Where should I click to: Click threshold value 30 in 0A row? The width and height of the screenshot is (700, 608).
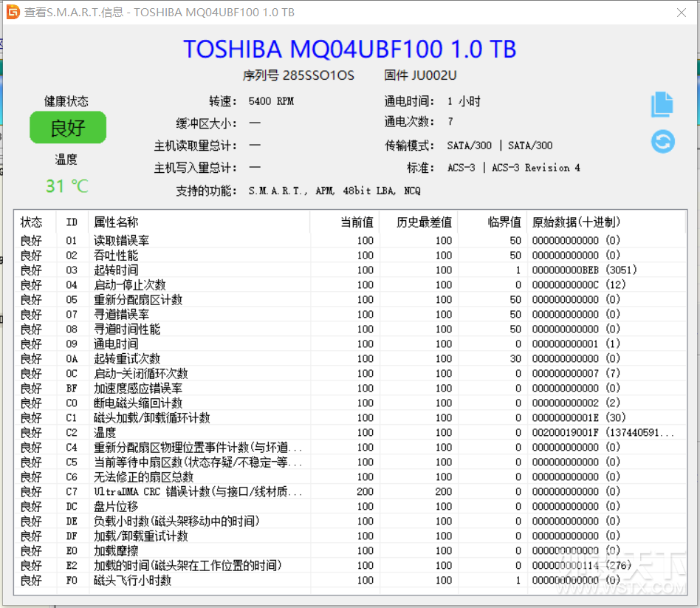tap(515, 359)
